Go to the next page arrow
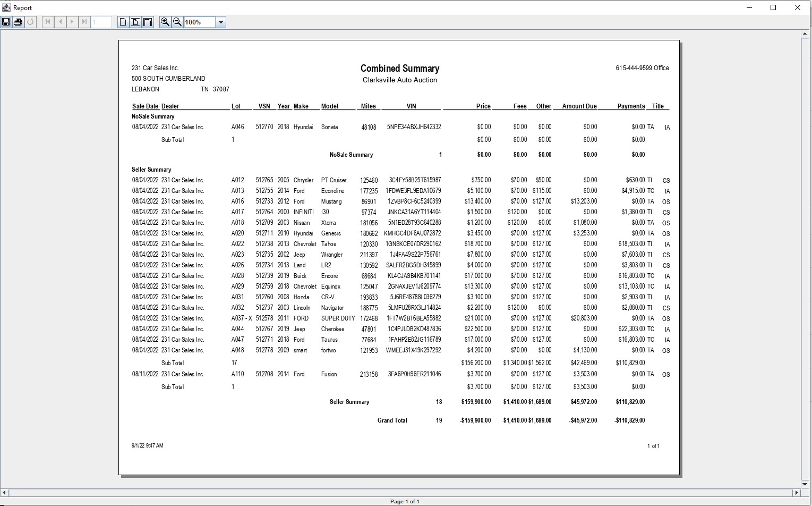The image size is (812, 506). 72,22
